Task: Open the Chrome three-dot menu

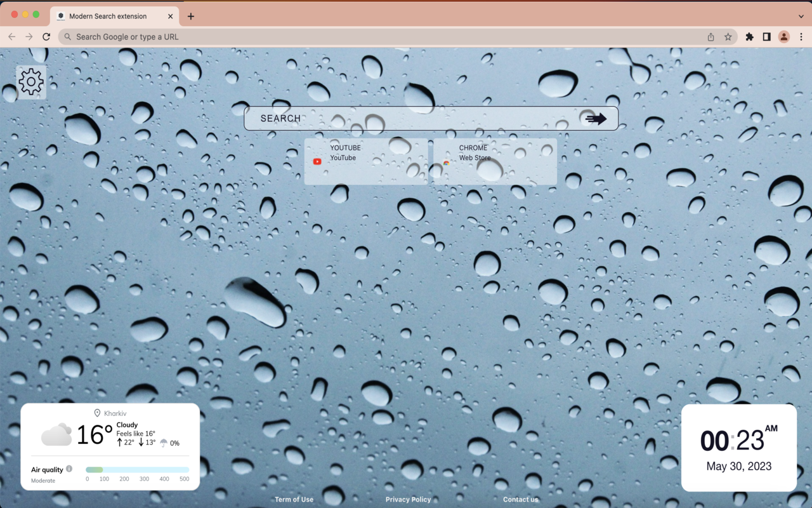Action: 801,37
